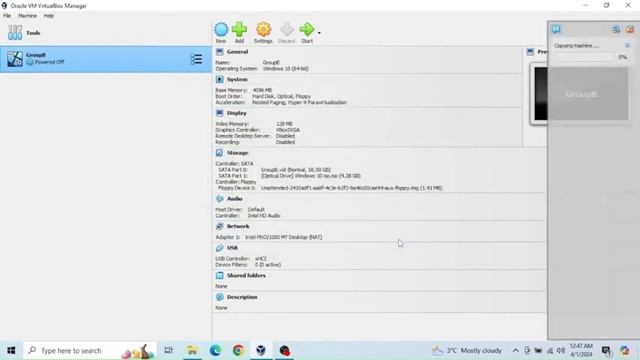Click the Storage section disk icon

tap(220, 153)
